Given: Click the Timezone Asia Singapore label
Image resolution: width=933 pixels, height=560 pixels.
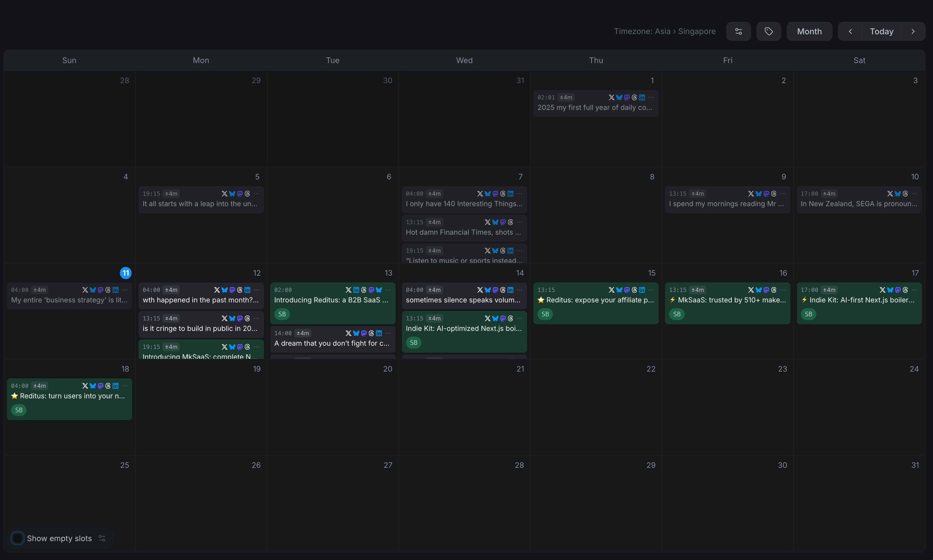Looking at the screenshot, I should 665,31.
